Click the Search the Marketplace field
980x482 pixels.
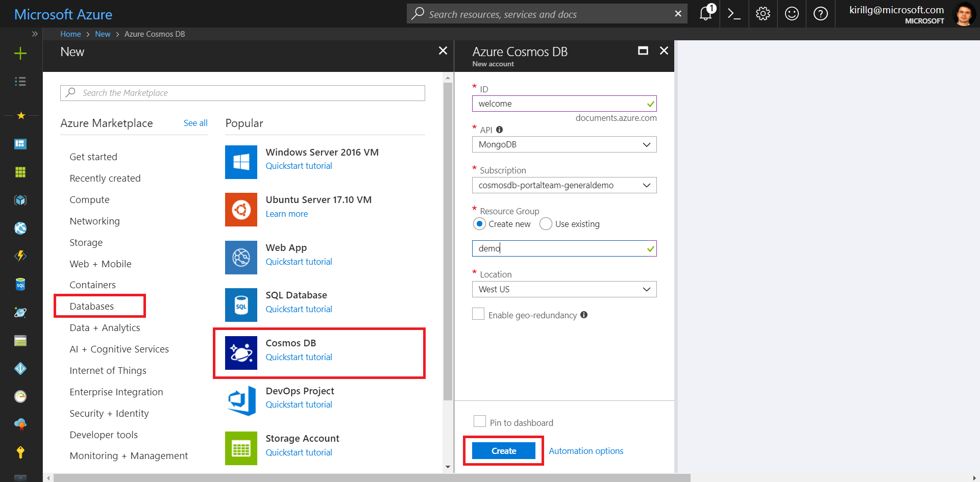[243, 93]
